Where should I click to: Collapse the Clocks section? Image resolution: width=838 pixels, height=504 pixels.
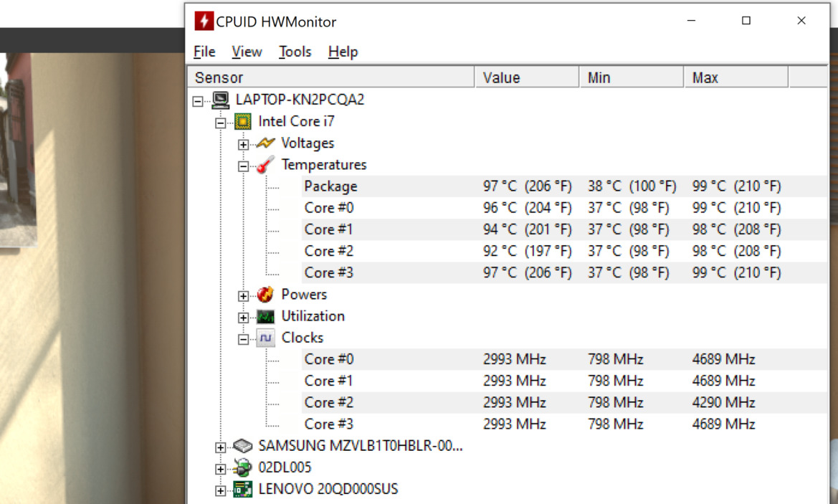[243, 339]
